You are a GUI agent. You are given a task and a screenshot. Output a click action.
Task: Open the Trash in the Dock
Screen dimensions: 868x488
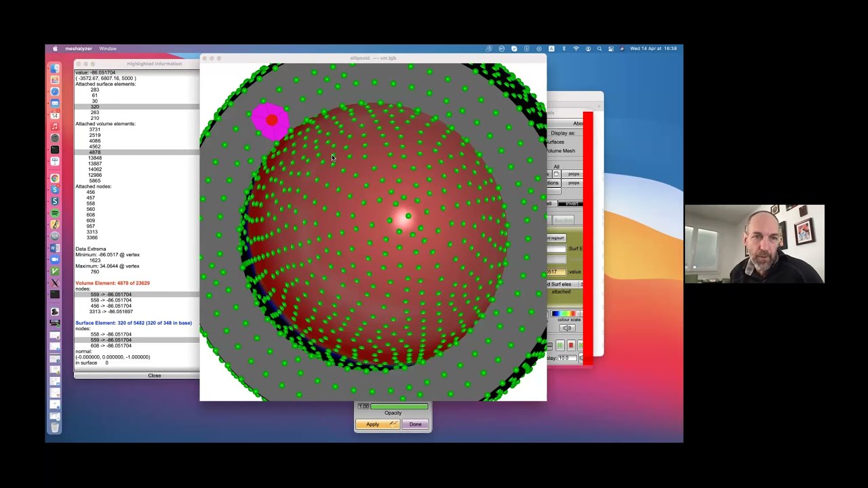[55, 426]
